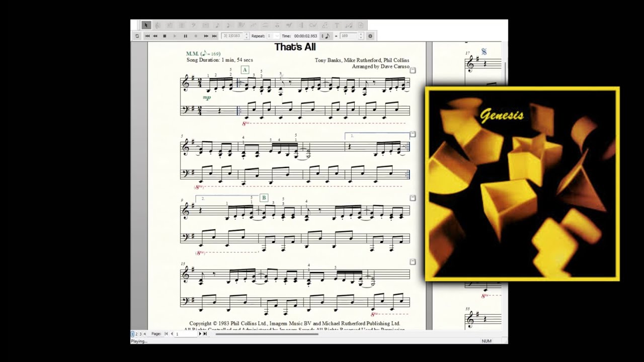
Task: Select rehearsal mark B
Action: click(x=264, y=198)
